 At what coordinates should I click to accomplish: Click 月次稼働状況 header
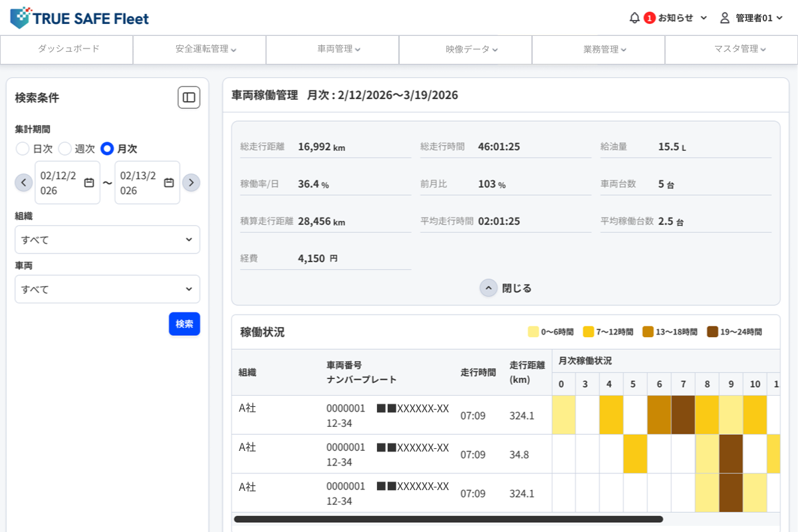(x=585, y=361)
